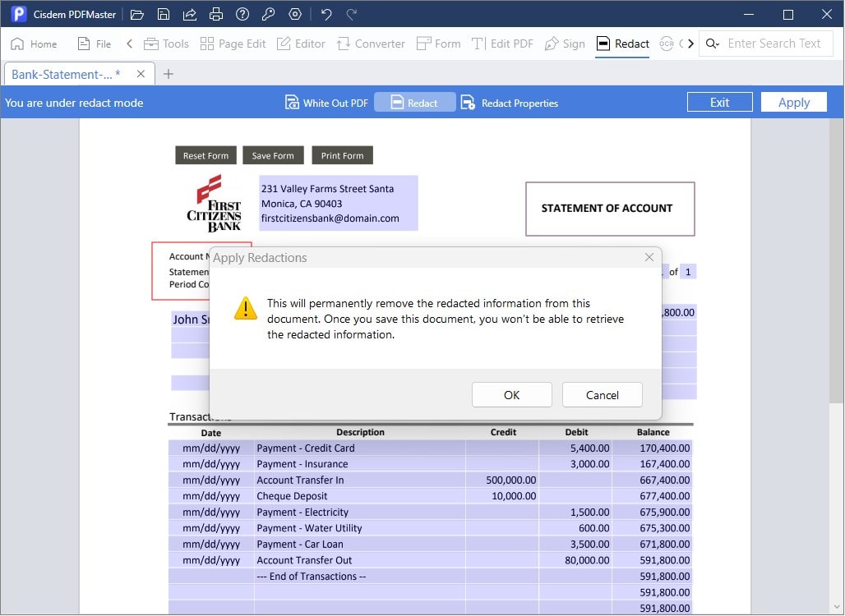Click the printer icon
The width and height of the screenshot is (845, 616).
(x=216, y=14)
